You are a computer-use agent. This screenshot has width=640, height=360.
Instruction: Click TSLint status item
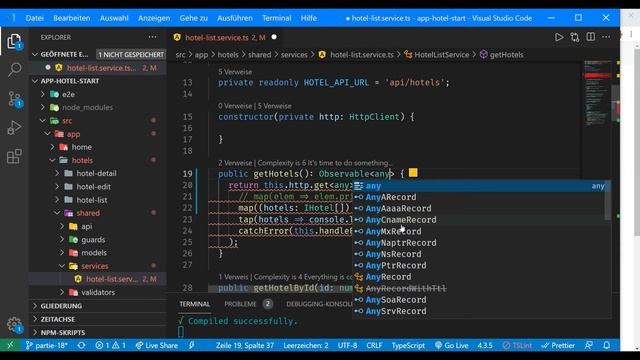(517, 345)
